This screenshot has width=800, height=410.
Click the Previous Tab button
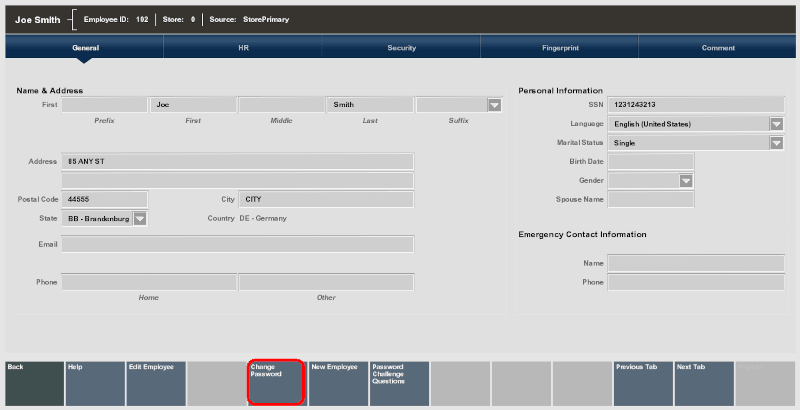click(643, 383)
